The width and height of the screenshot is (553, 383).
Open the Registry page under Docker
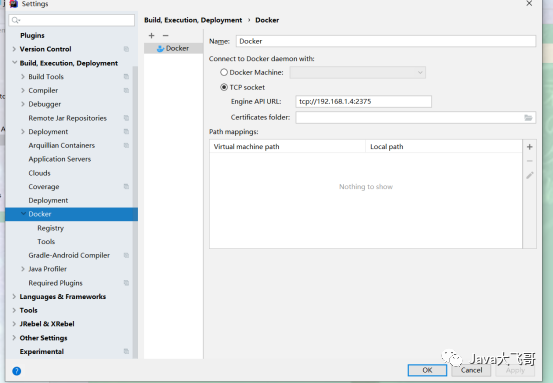click(50, 228)
